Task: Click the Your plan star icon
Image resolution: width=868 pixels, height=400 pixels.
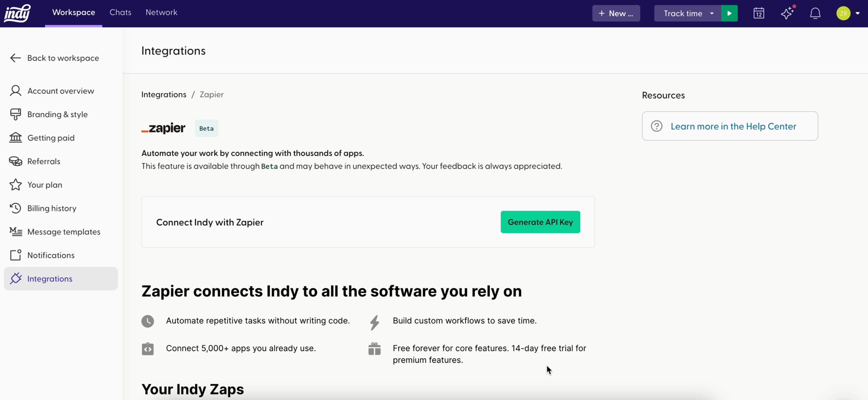Action: (x=16, y=185)
